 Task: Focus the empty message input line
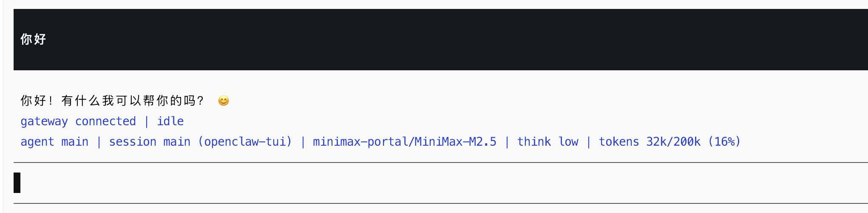[x=425, y=183]
